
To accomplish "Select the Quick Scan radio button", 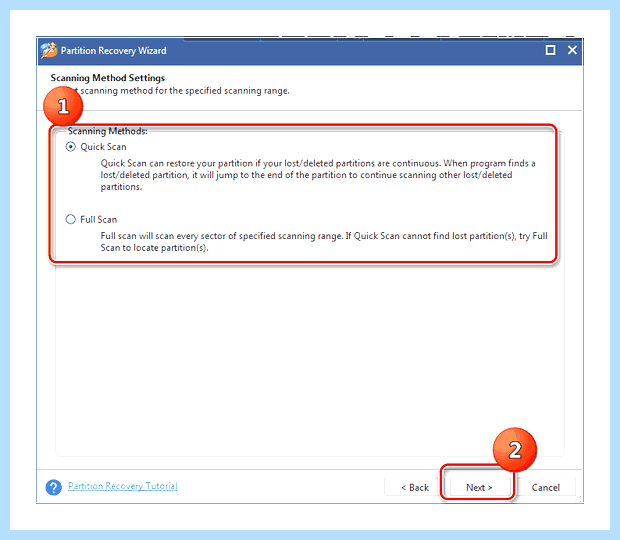I will coord(70,147).
